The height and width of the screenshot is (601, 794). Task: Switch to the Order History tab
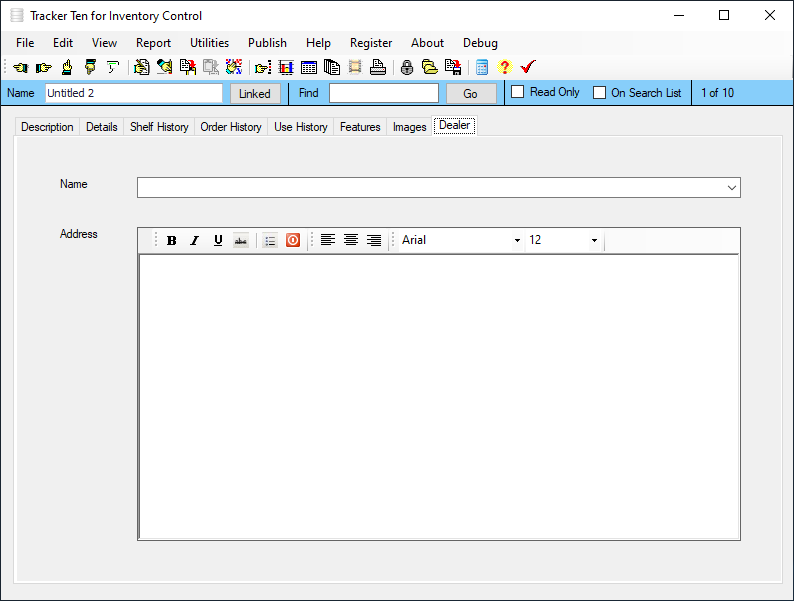(x=231, y=127)
